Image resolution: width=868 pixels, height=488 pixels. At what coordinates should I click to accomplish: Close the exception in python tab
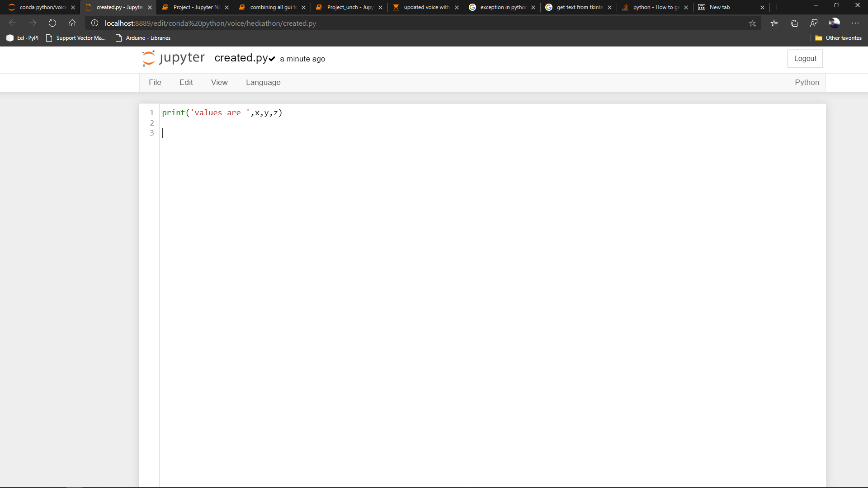pos(533,8)
